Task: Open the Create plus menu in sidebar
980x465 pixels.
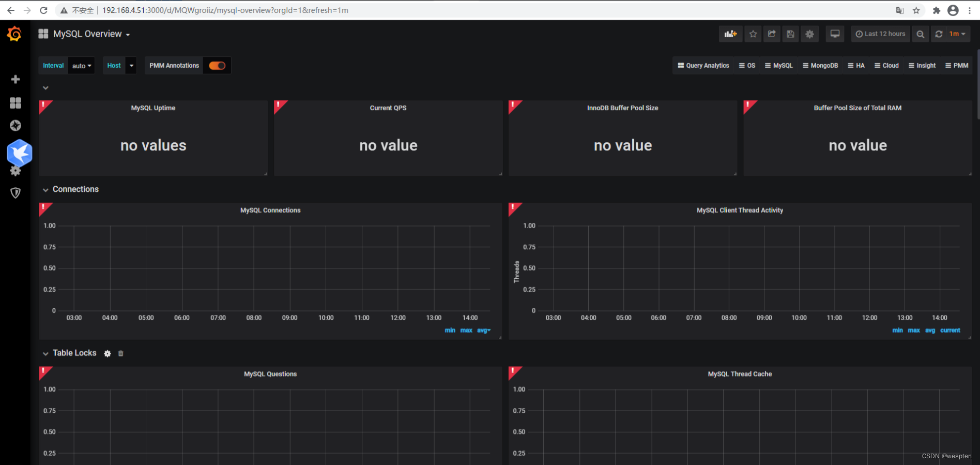Action: 16,79
